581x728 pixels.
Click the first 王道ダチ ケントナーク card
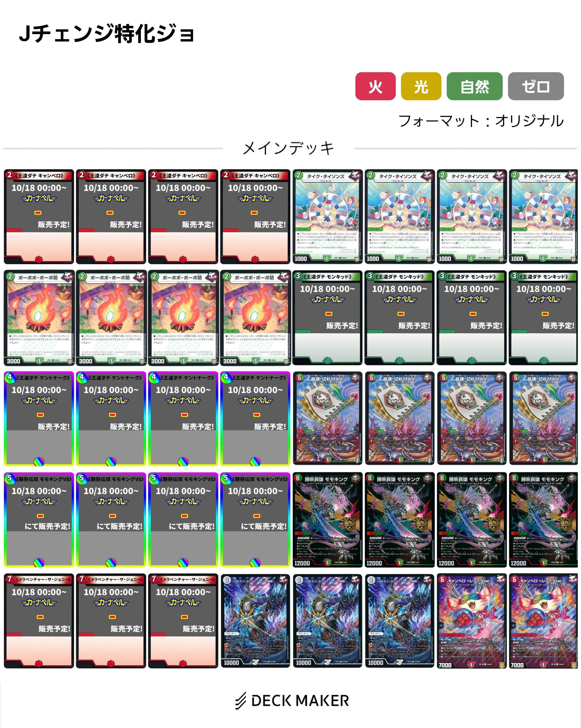point(39,419)
